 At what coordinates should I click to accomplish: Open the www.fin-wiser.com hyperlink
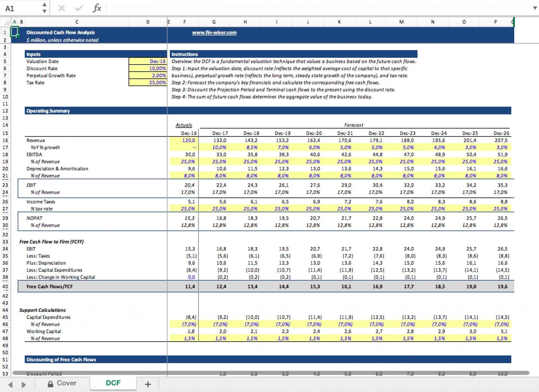click(x=214, y=33)
